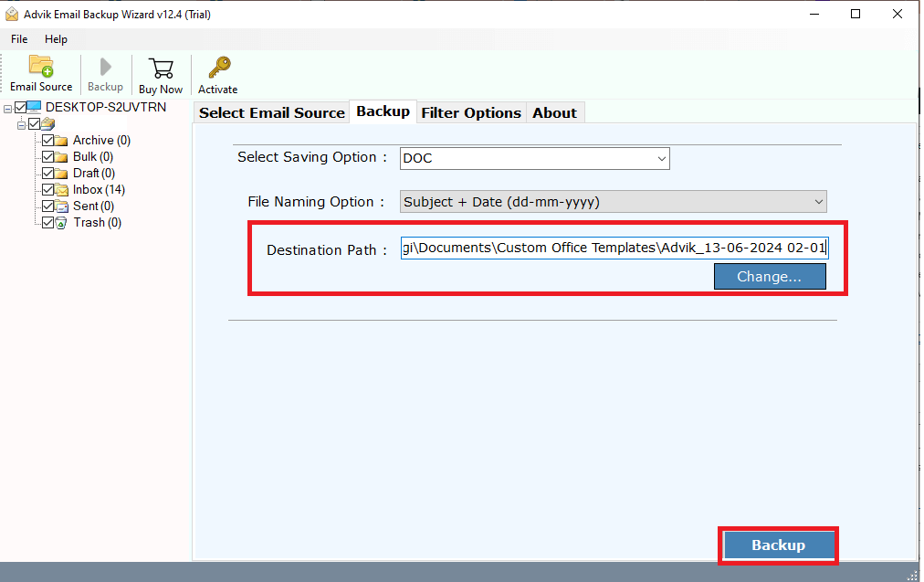924x582 pixels.
Task: Uncheck the DESKTOP-S2UVTRN root checkbox
Action: click(21, 107)
